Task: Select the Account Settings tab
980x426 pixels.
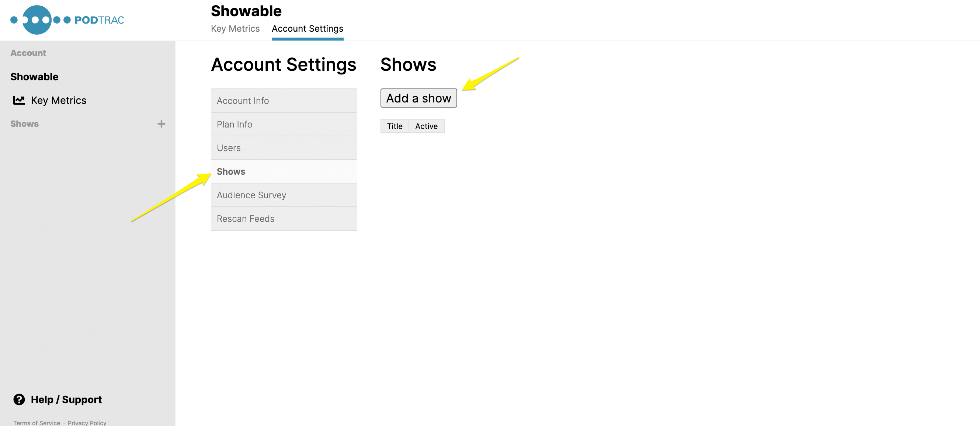Action: (x=307, y=29)
